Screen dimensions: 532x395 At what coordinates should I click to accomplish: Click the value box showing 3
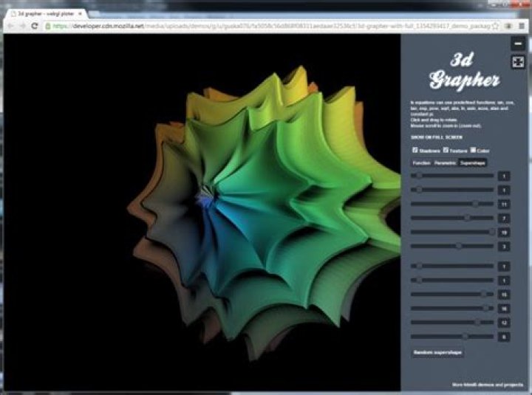click(504, 247)
